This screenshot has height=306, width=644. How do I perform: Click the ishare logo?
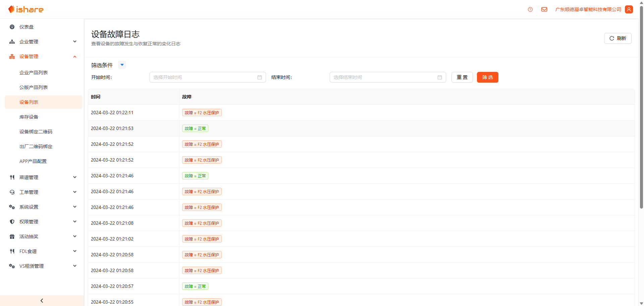(26, 9)
